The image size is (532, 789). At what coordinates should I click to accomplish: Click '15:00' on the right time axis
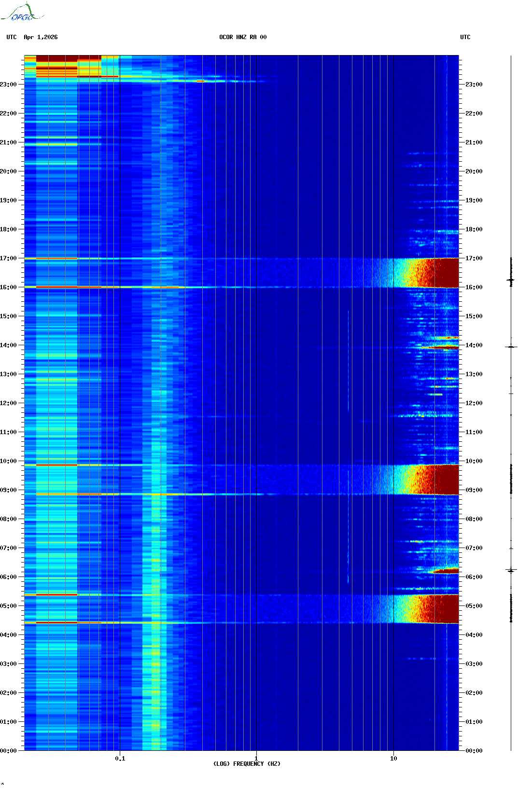coord(474,316)
